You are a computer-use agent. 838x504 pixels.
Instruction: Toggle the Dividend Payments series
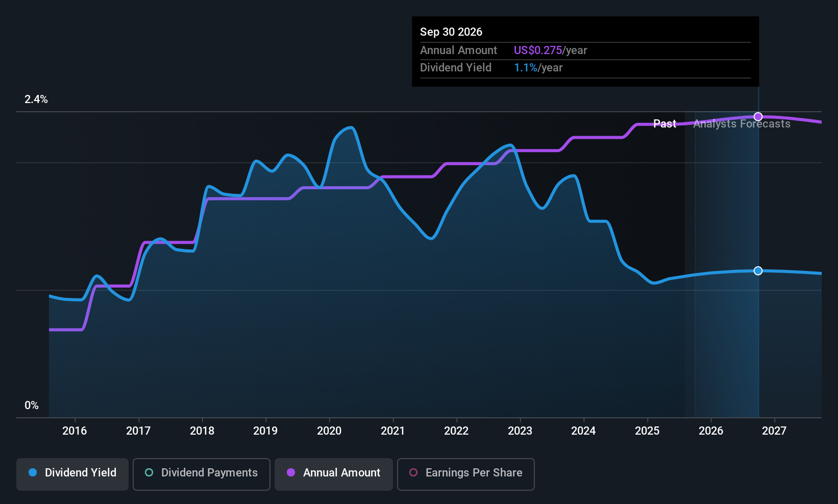(x=202, y=474)
